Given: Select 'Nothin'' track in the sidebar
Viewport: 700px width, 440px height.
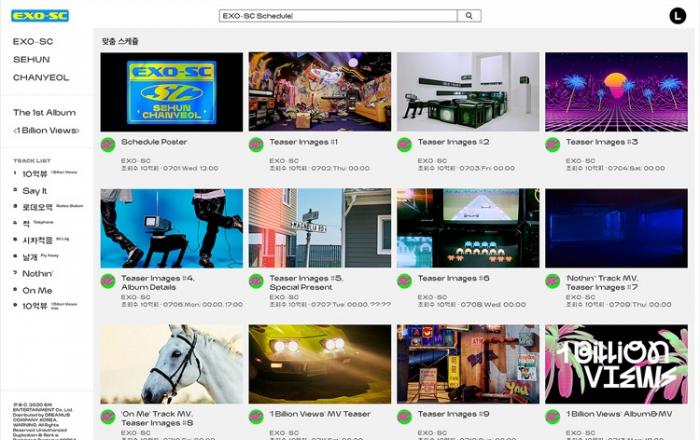Looking at the screenshot, I should pos(37,273).
